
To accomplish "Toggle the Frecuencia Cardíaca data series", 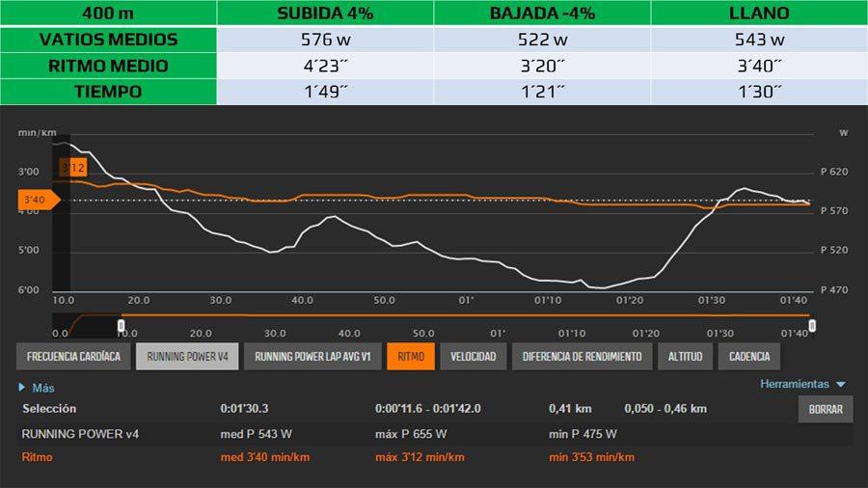I will (x=73, y=356).
